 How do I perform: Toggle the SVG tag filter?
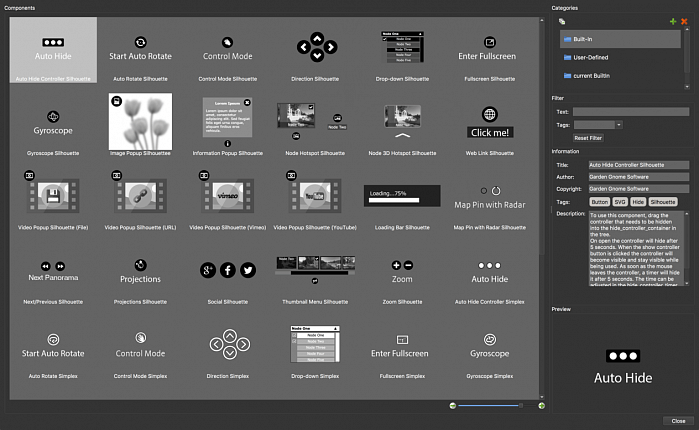click(x=619, y=201)
